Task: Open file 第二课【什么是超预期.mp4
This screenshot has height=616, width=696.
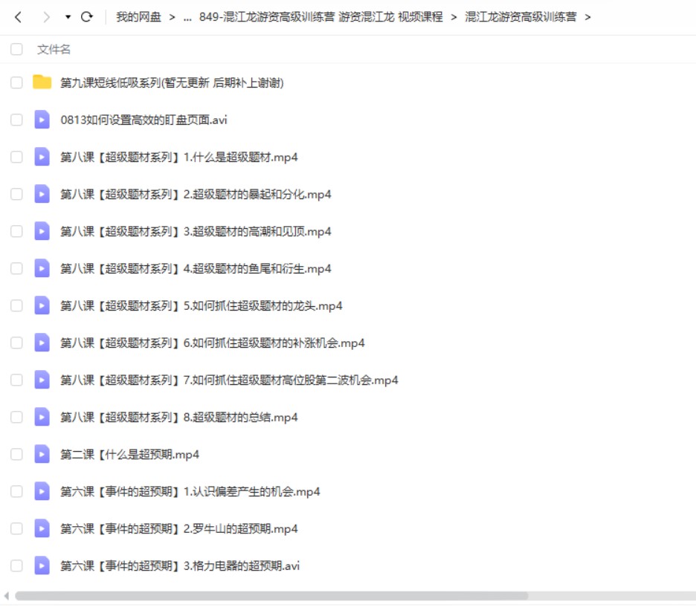Action: click(129, 455)
